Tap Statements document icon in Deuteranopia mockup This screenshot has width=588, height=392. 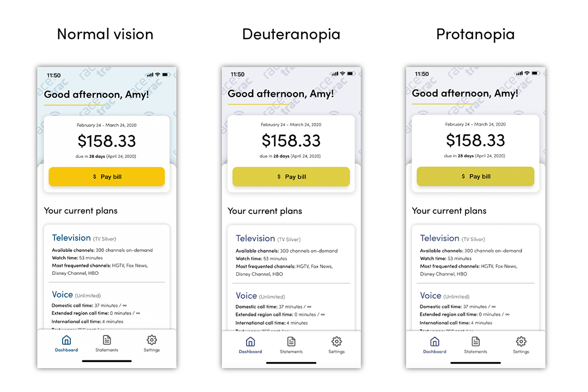point(291,341)
